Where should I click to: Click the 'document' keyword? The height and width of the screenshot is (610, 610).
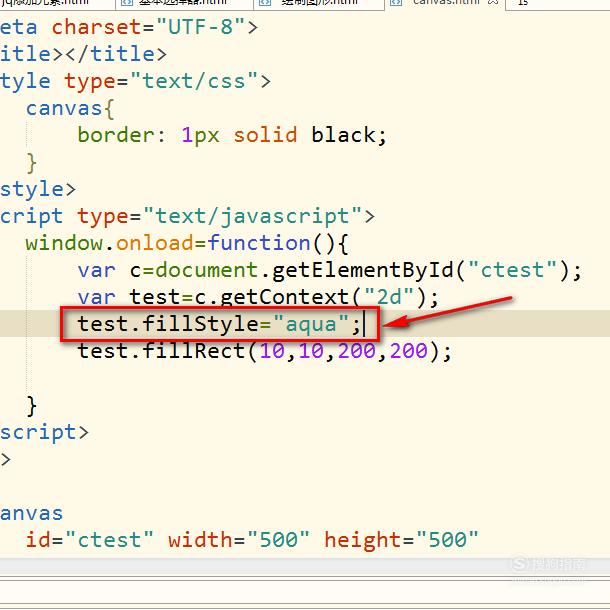click(x=207, y=270)
